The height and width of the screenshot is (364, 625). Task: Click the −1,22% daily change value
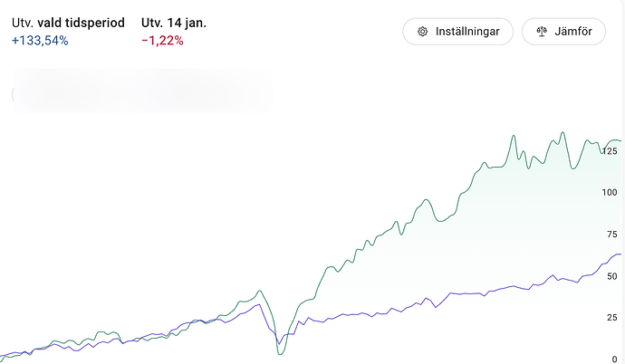tap(162, 41)
